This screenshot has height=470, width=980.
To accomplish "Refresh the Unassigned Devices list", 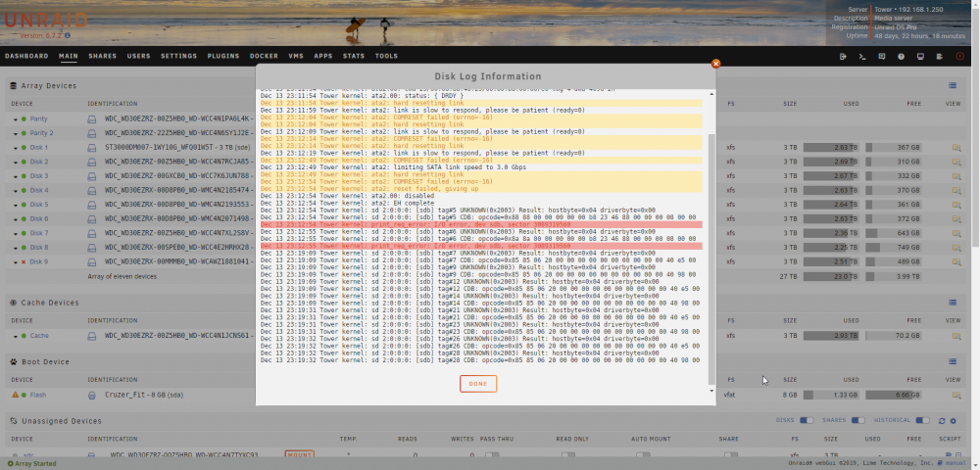I will point(942,421).
